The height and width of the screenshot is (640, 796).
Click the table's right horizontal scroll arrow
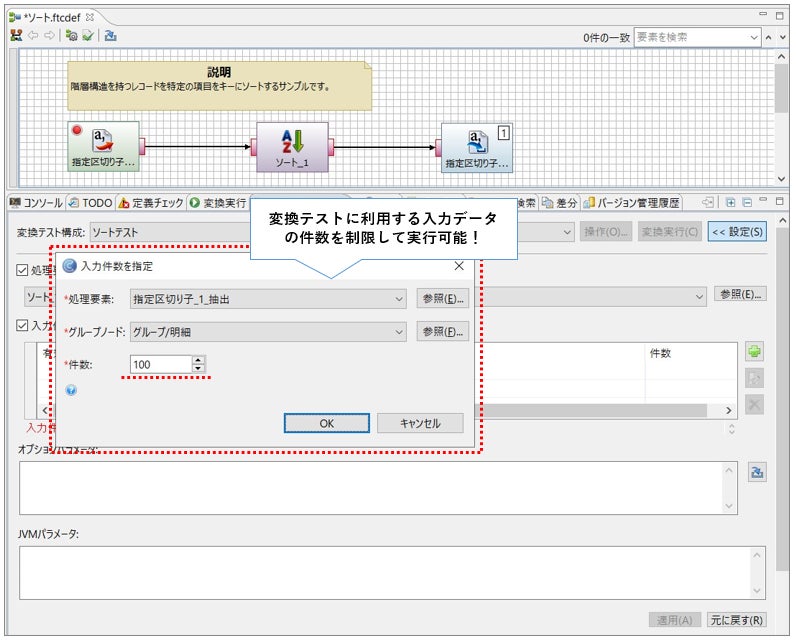tap(729, 410)
